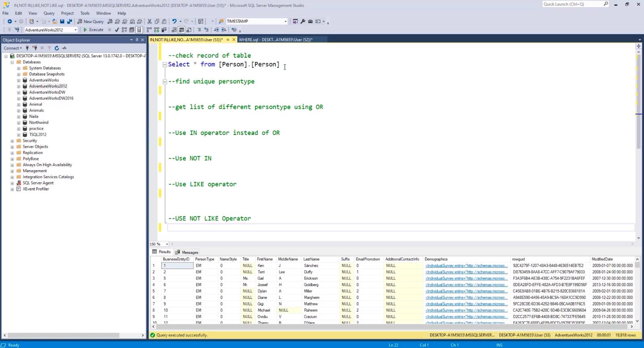
Task: Toggle Include Client Statistics
Action: click(164, 30)
